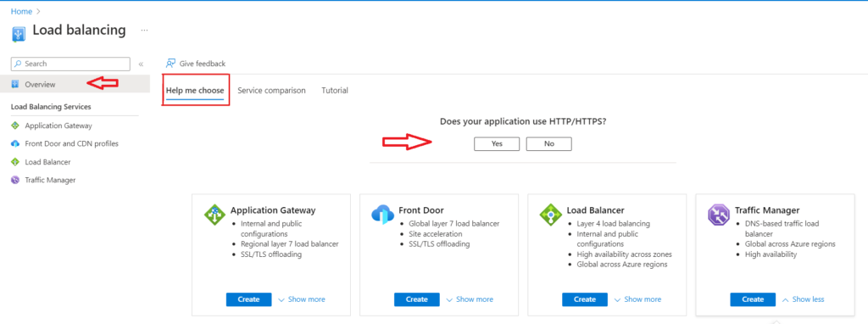
Task: Click 'SSL/TLS offloading' on Front Door card
Action: pyautogui.click(x=439, y=243)
